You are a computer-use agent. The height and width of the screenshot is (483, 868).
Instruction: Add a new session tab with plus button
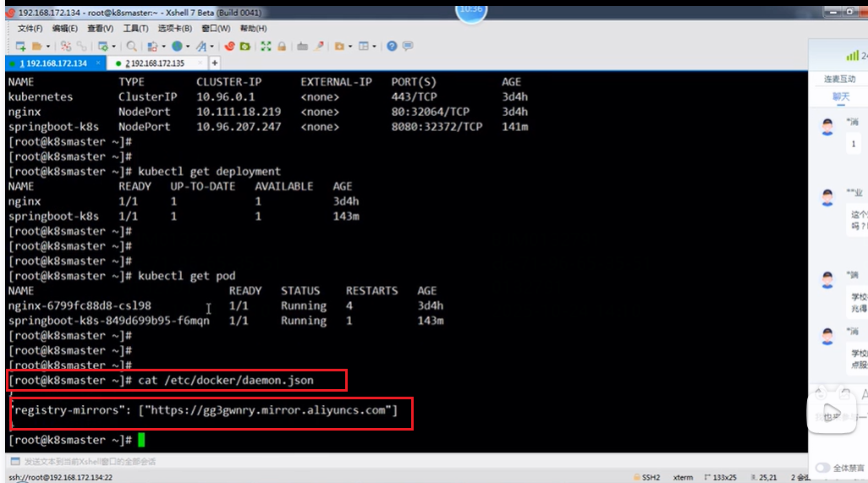215,63
